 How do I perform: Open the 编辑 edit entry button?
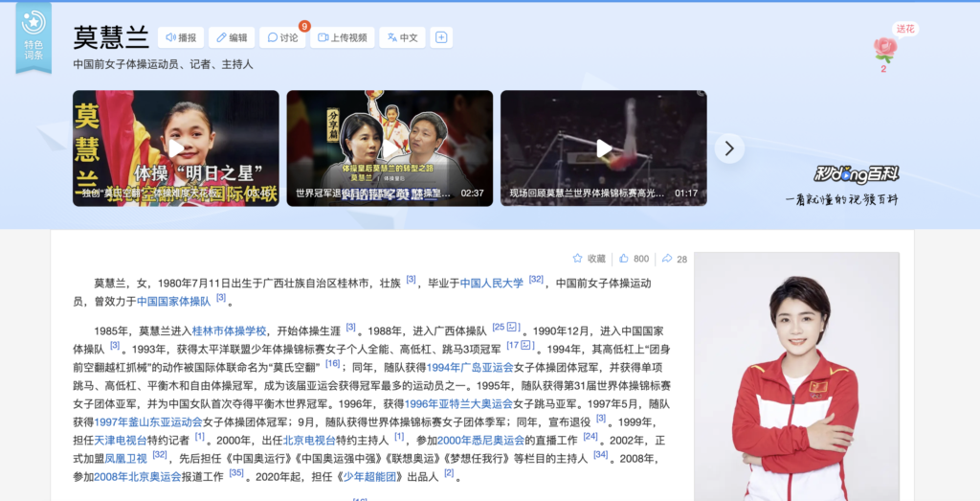[x=232, y=37]
